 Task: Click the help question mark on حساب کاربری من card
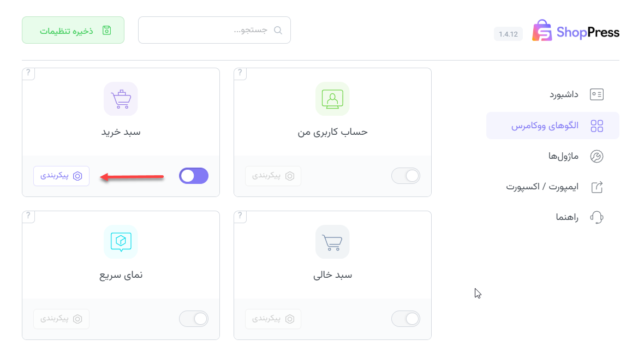pos(240,74)
